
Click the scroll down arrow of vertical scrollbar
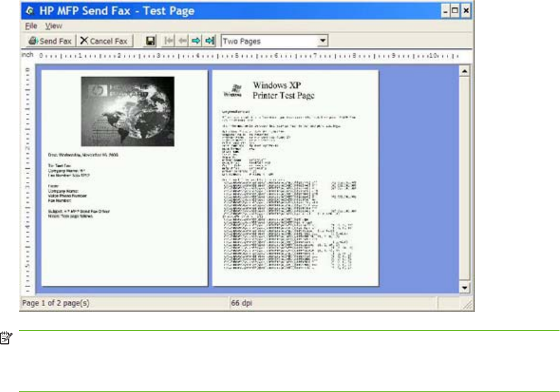464,288
